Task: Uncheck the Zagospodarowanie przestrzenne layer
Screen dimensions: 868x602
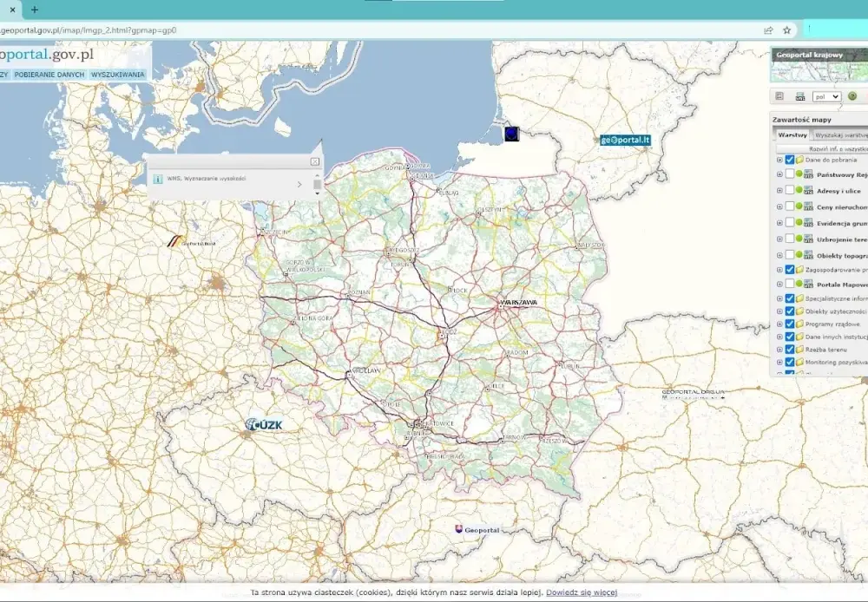Action: coord(790,270)
